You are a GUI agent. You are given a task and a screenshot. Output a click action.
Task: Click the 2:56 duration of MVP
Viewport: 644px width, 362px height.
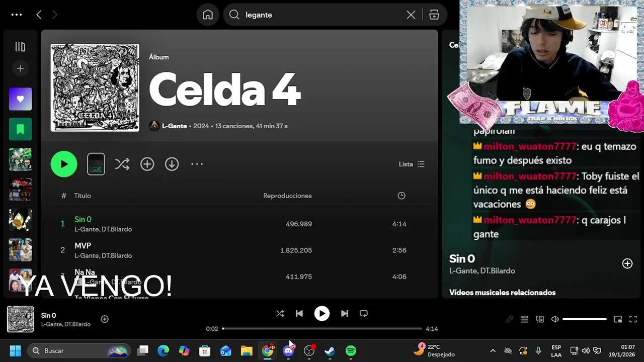coord(399,250)
